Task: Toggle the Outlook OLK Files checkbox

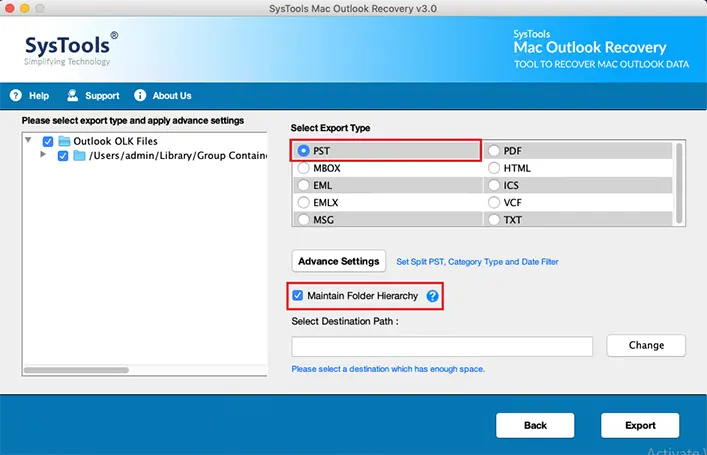Action: 48,142
